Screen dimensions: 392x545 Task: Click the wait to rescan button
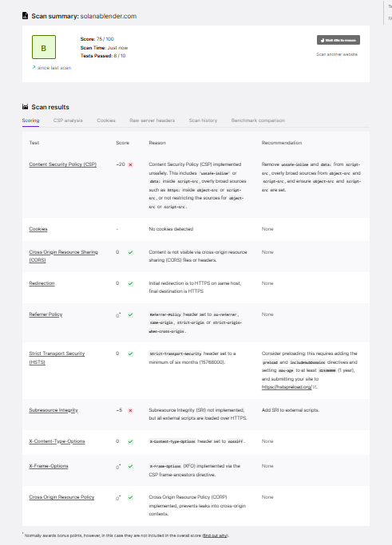pyautogui.click(x=339, y=40)
